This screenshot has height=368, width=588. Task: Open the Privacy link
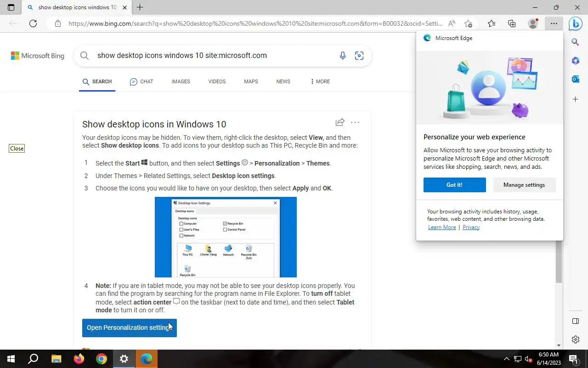coord(471,227)
